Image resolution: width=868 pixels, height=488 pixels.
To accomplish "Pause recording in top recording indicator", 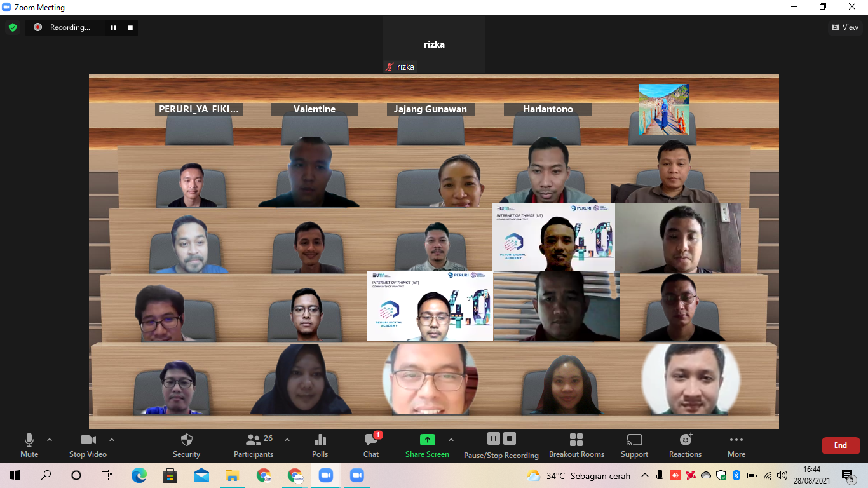I will tap(114, 27).
